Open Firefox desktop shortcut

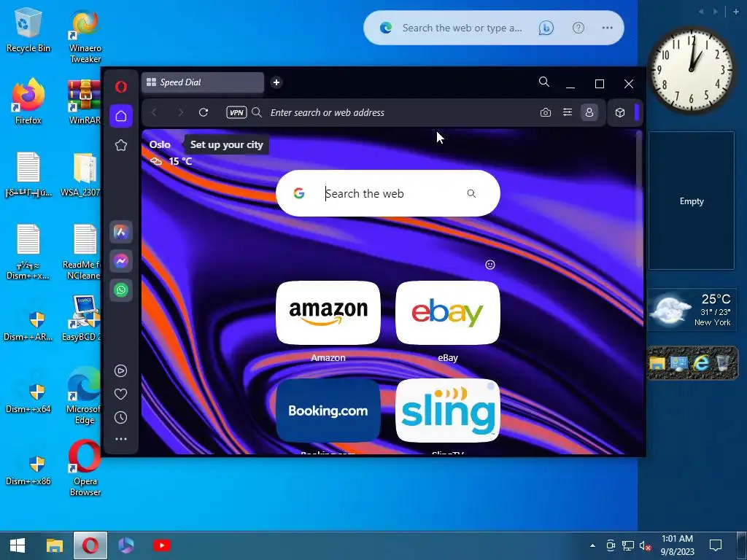(28, 101)
